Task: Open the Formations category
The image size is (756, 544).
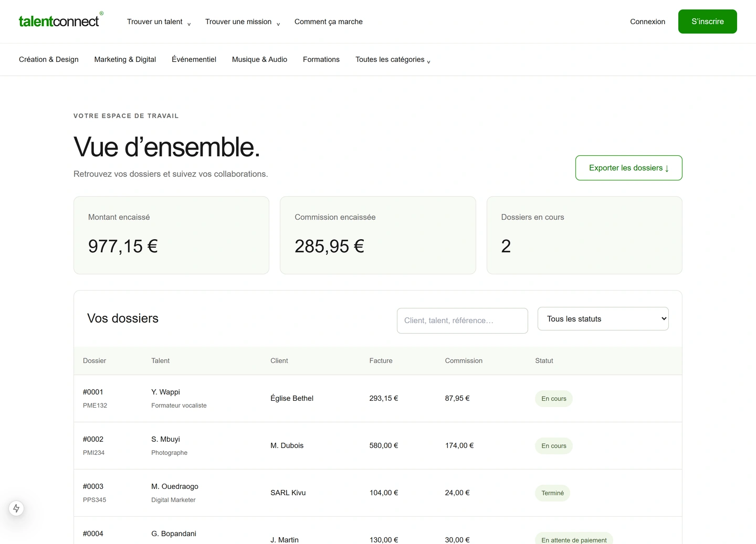Action: pos(321,59)
